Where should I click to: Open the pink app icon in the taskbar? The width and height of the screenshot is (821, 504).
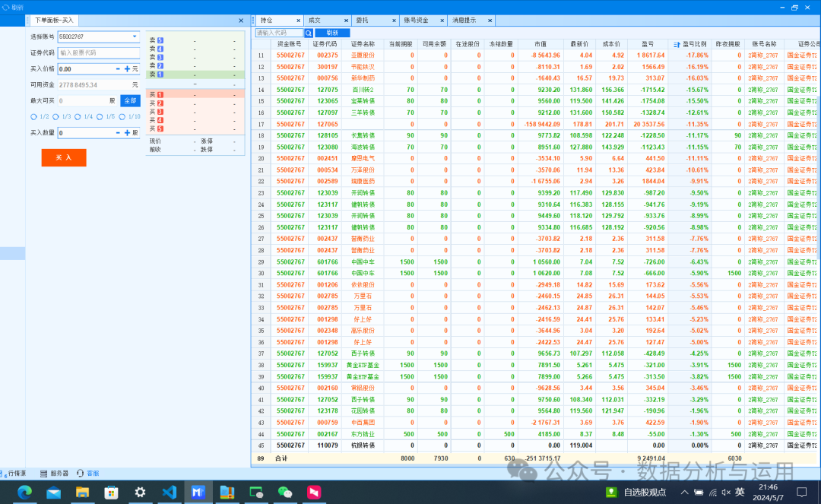pyautogui.click(x=314, y=492)
